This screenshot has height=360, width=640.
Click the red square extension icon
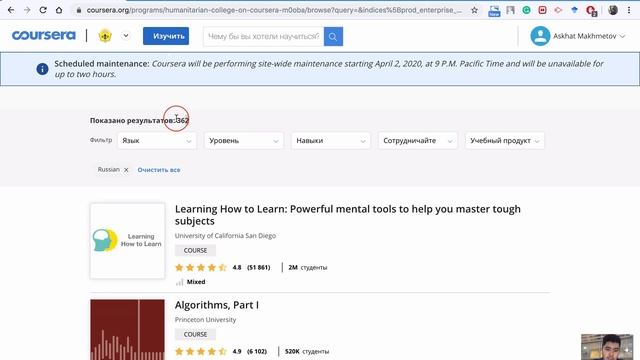[542, 10]
